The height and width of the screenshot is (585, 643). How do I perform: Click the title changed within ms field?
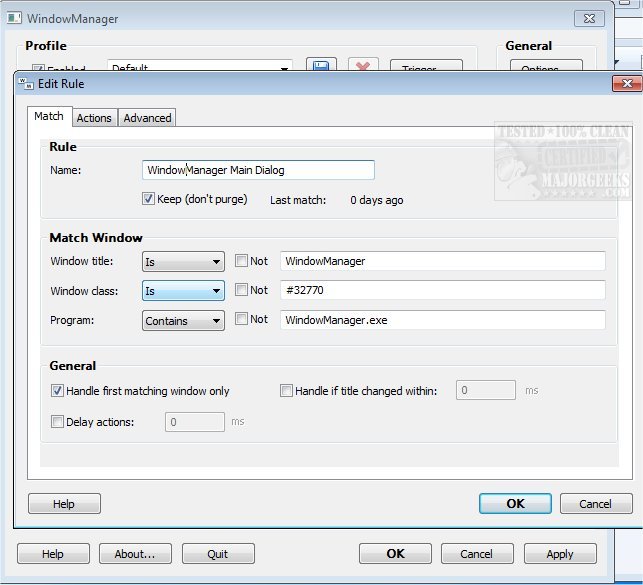[486, 390]
